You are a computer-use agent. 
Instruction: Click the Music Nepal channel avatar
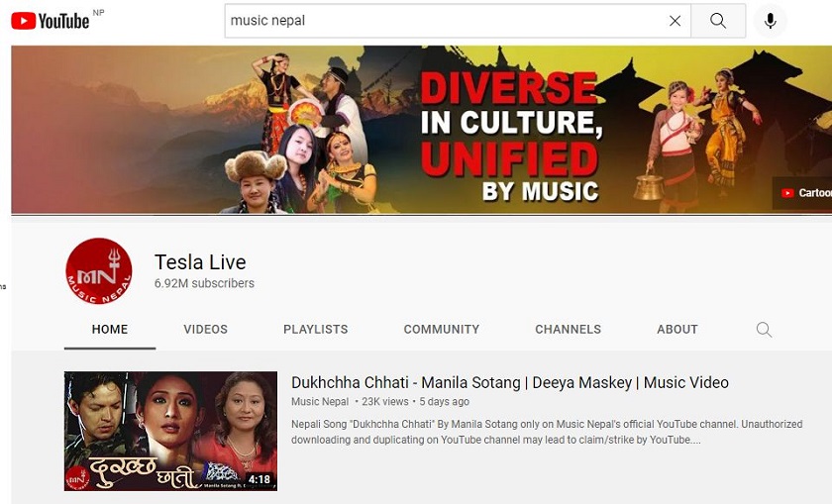[x=99, y=271]
